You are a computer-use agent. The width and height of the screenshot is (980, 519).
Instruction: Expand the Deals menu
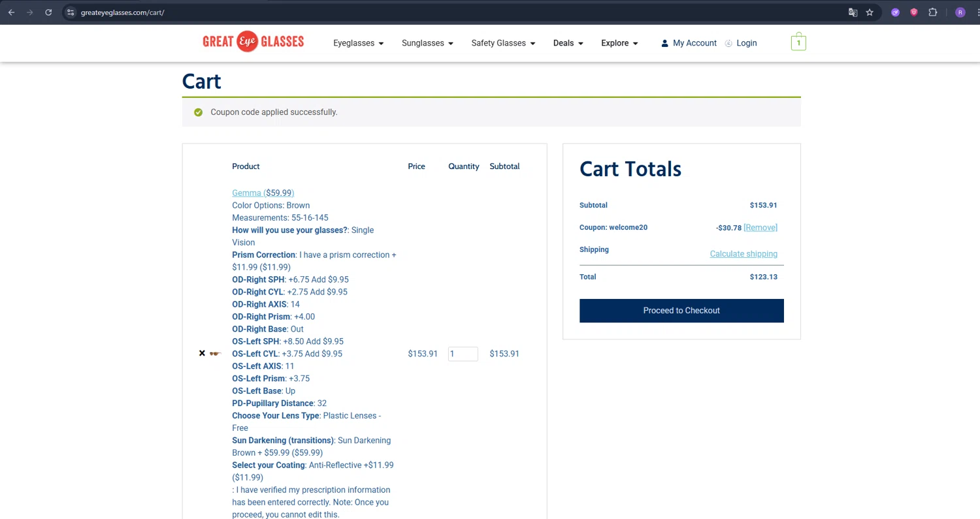click(x=568, y=43)
